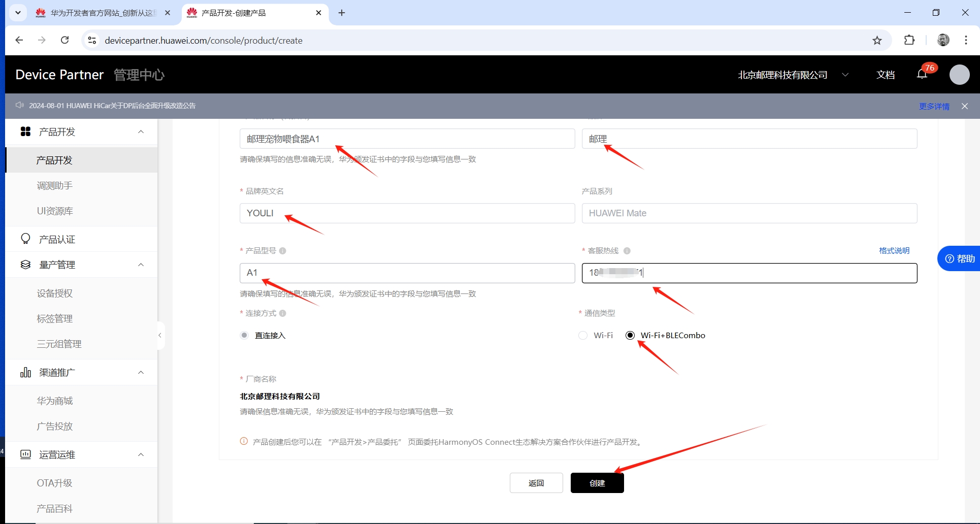
Task: Show the 产品型号 info tooltip icon
Action: (x=283, y=250)
